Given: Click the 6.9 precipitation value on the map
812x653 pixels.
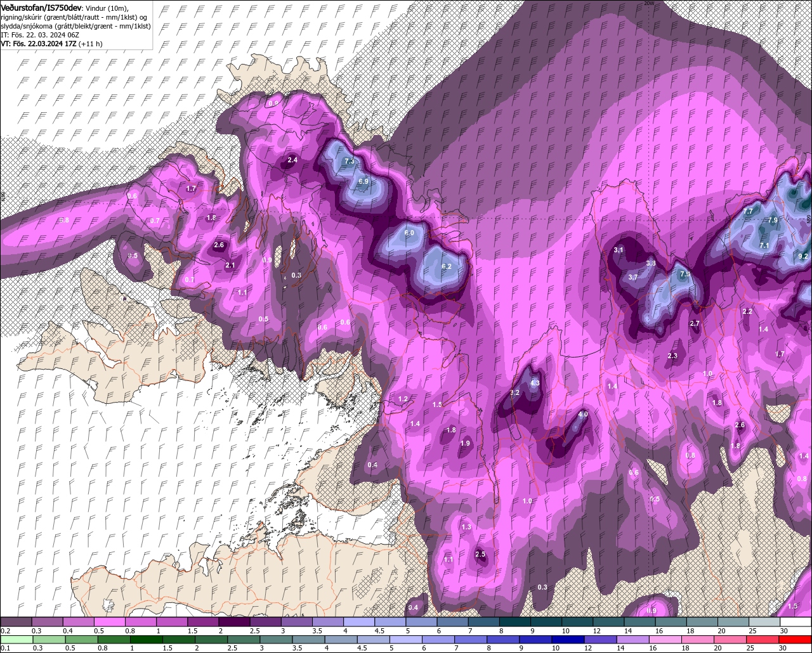Looking at the screenshot, I should [363, 181].
